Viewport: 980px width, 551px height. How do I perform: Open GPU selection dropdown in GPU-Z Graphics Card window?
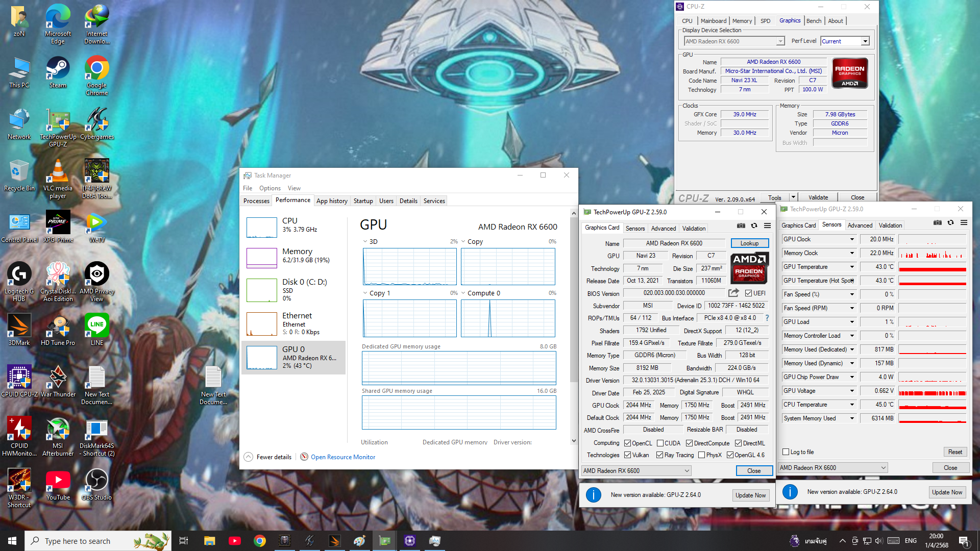(x=636, y=471)
